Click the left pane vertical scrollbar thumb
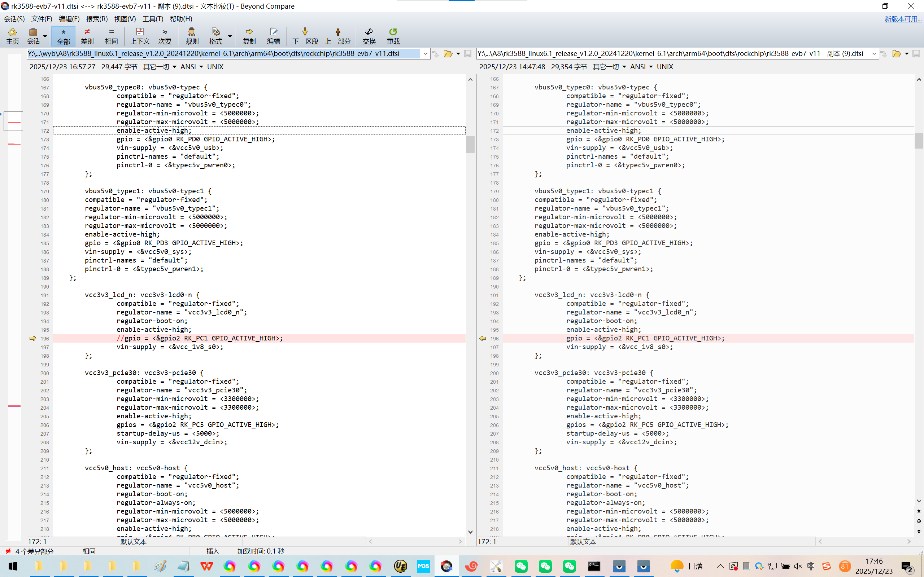Screen dimensions: 924x577 pyautogui.click(x=470, y=145)
